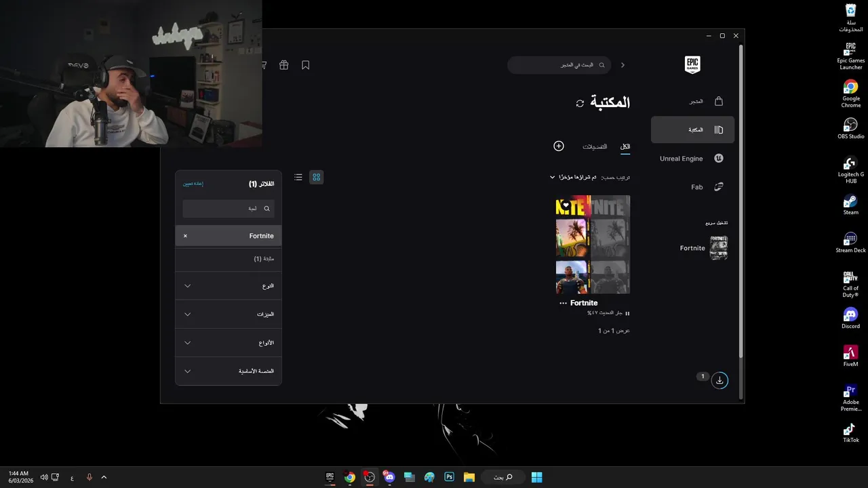
Task: Open Photoshop from taskbar
Action: click(x=449, y=477)
